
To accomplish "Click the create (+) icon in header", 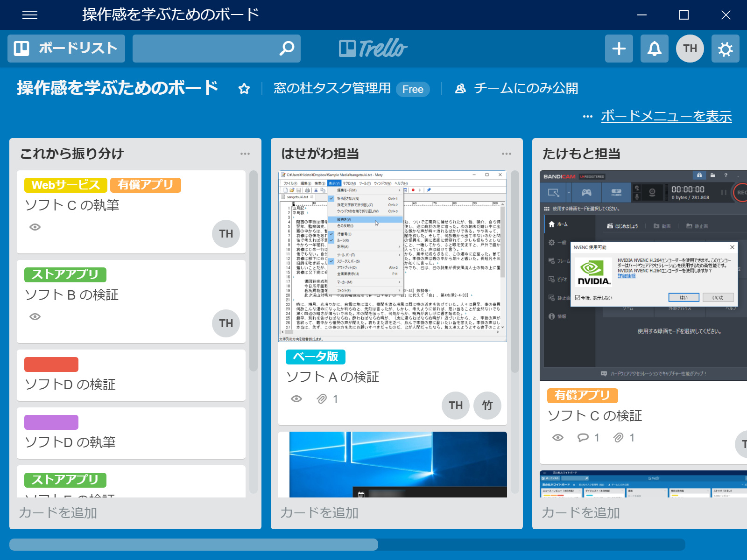I will coord(619,48).
